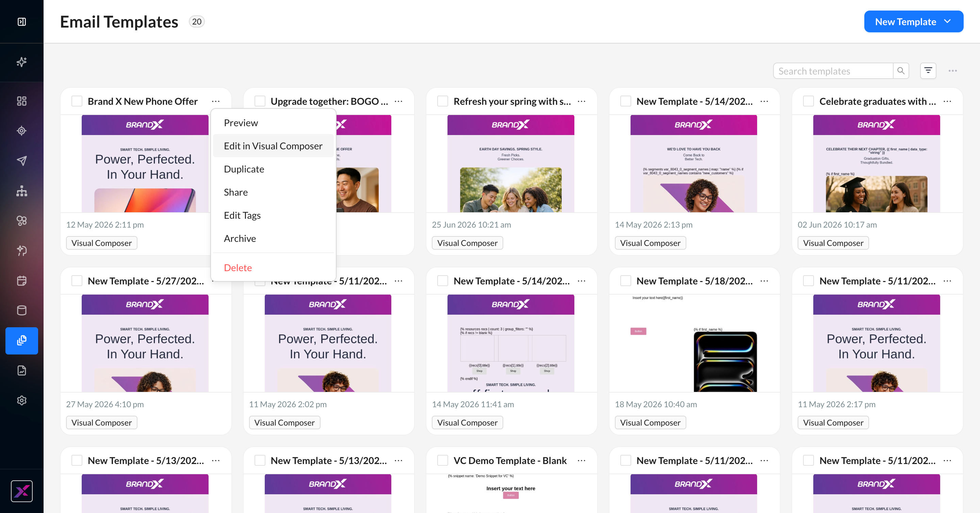This screenshot has height=513, width=980.
Task: Open ellipsis menu for Upgrade together: BOGO card
Action: pyautogui.click(x=398, y=101)
